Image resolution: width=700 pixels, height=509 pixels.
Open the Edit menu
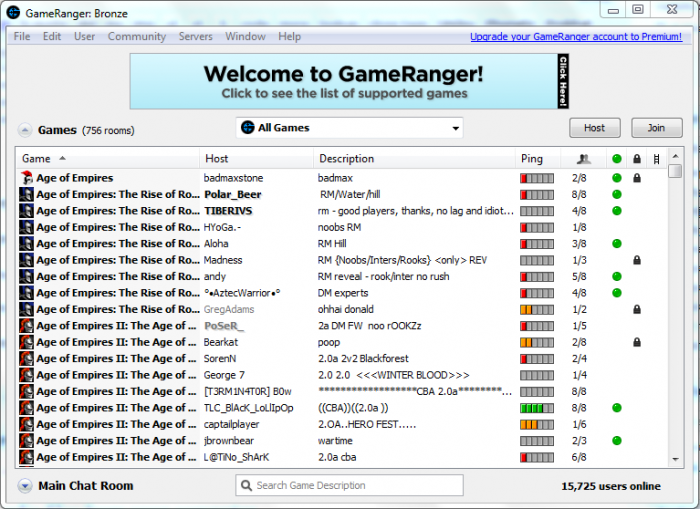[52, 36]
